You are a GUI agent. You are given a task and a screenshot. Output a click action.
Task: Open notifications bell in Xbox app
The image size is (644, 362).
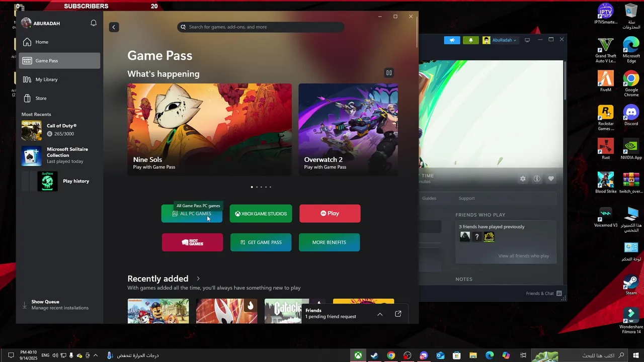tap(94, 23)
